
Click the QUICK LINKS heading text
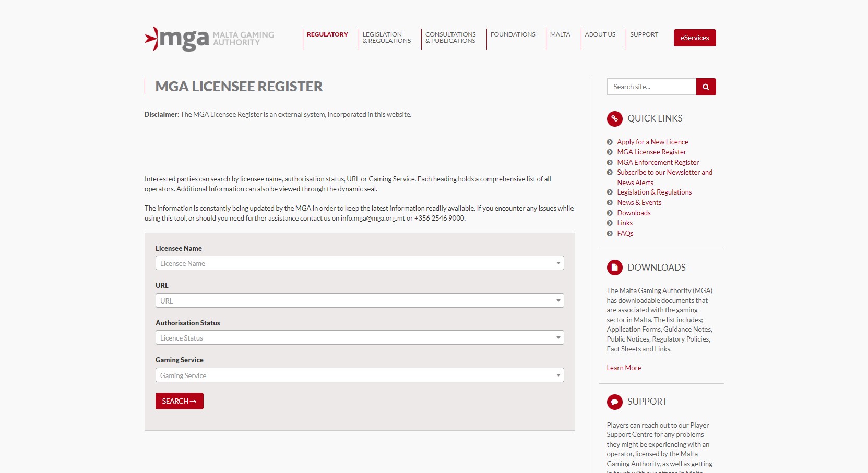tap(655, 119)
